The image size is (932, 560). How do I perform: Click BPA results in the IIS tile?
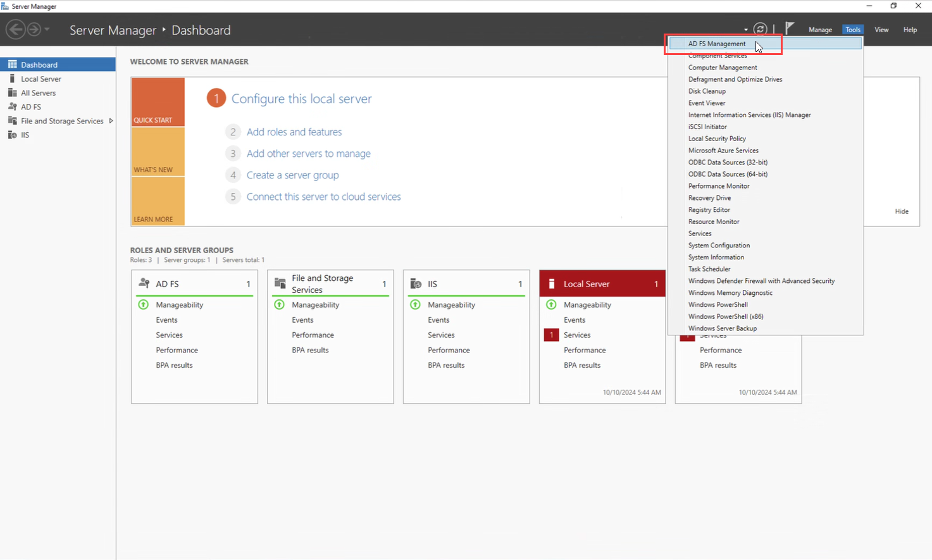coord(446,365)
